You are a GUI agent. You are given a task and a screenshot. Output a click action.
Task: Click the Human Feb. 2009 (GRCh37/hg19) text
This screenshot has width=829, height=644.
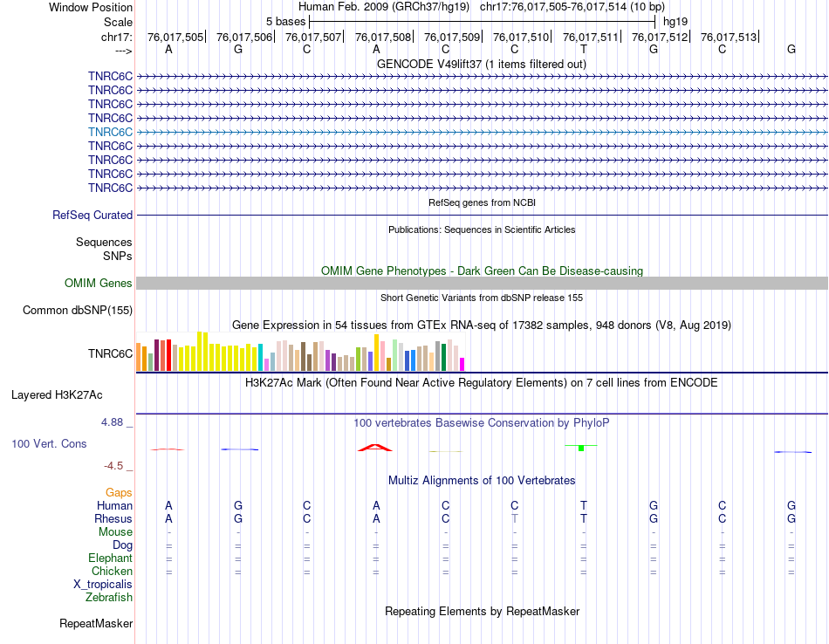point(384,7)
